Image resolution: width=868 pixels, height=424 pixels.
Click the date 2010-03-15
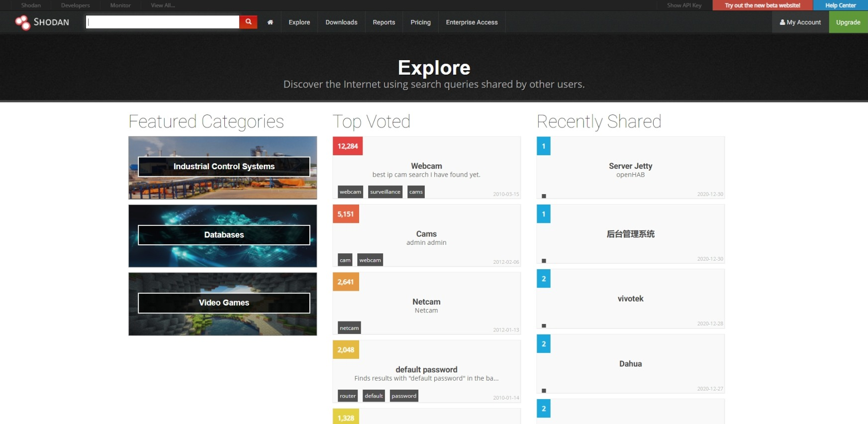(x=506, y=195)
